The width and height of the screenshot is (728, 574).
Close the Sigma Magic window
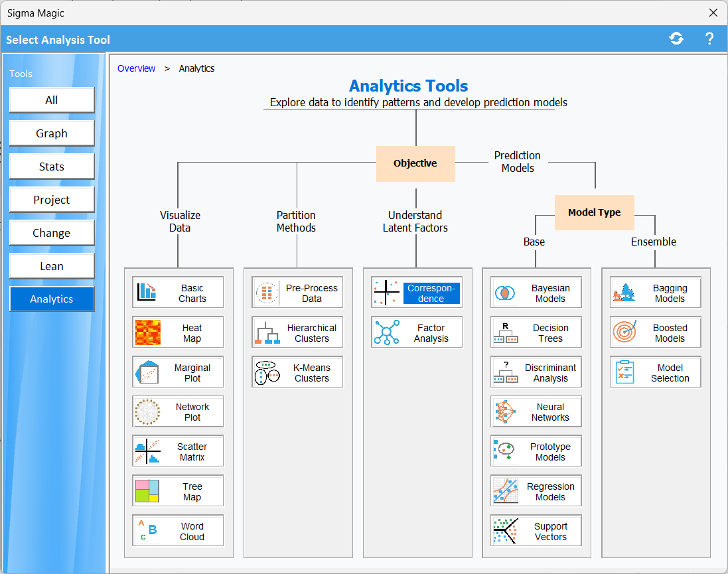tap(713, 13)
